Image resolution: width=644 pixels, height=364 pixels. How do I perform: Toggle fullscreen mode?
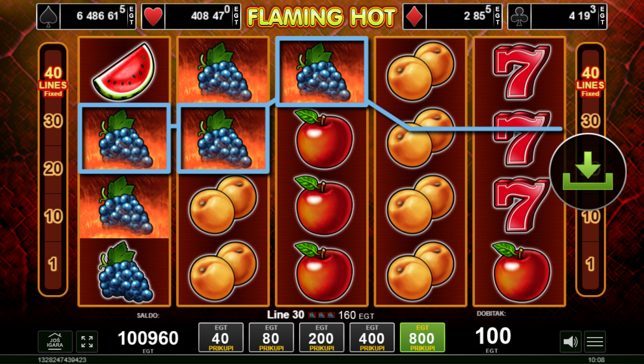(x=87, y=341)
